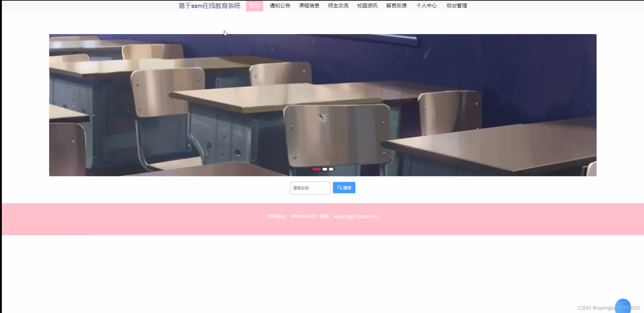This screenshot has height=313, width=644.
Task: Open 个人中心 personal center
Action: (426, 6)
